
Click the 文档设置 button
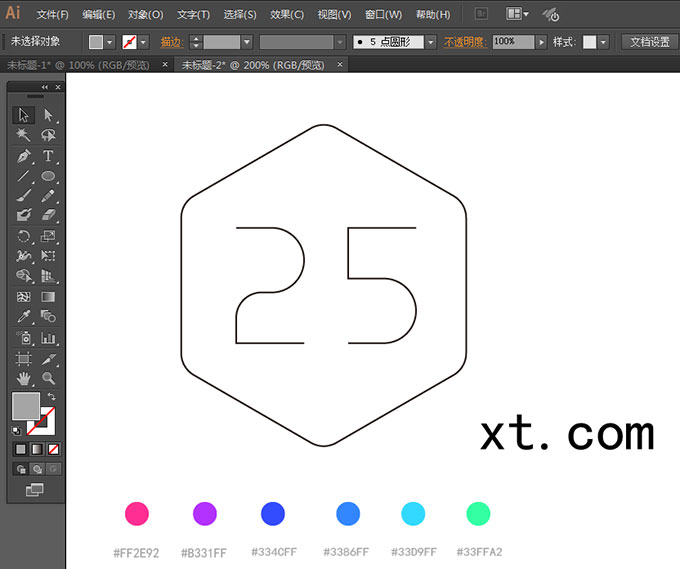[650, 42]
